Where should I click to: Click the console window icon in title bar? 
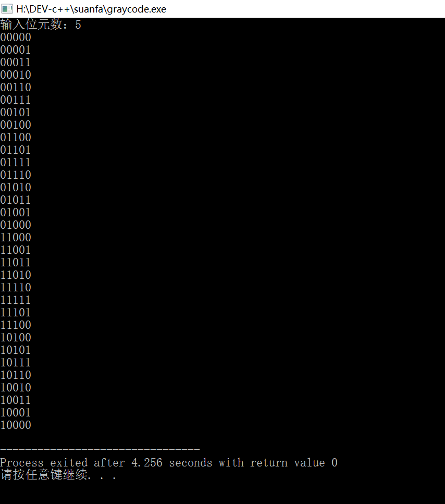click(7, 9)
